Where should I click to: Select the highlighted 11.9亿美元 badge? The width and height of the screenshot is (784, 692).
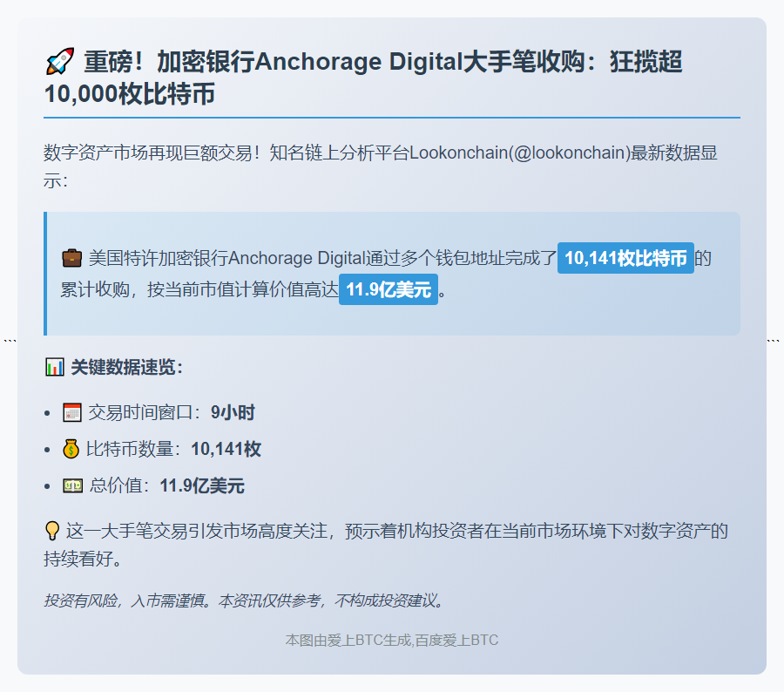click(389, 290)
